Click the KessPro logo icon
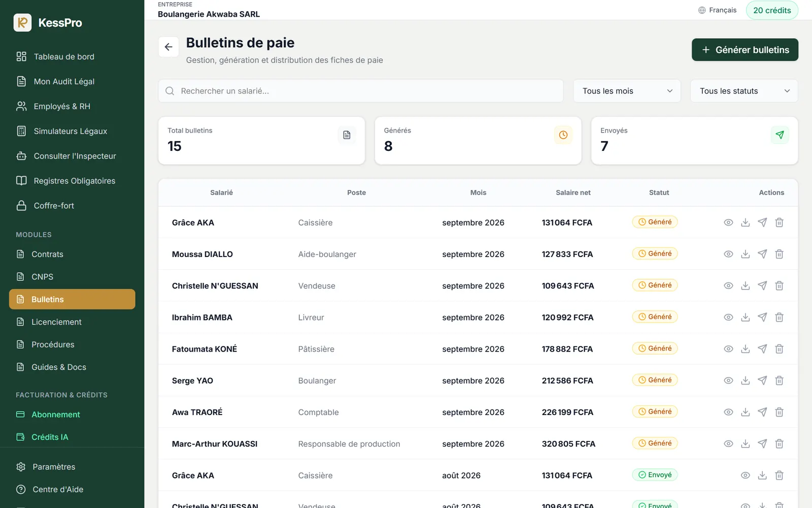812x508 pixels. (22, 22)
